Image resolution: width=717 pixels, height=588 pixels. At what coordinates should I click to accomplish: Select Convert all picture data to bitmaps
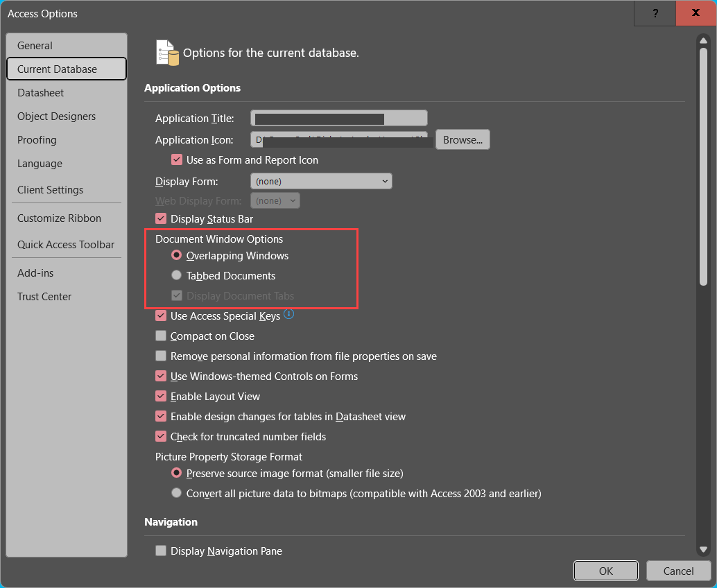176,493
